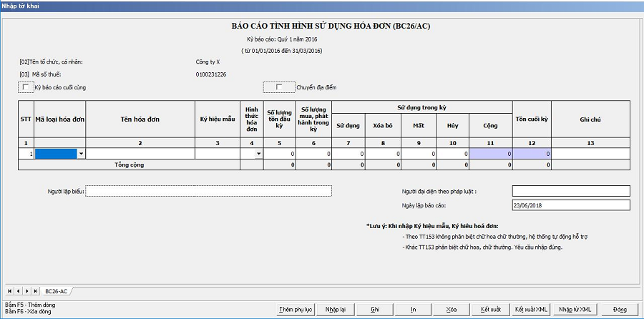
Task: Click the 'Thêm phụ lục' button
Action: point(296,309)
